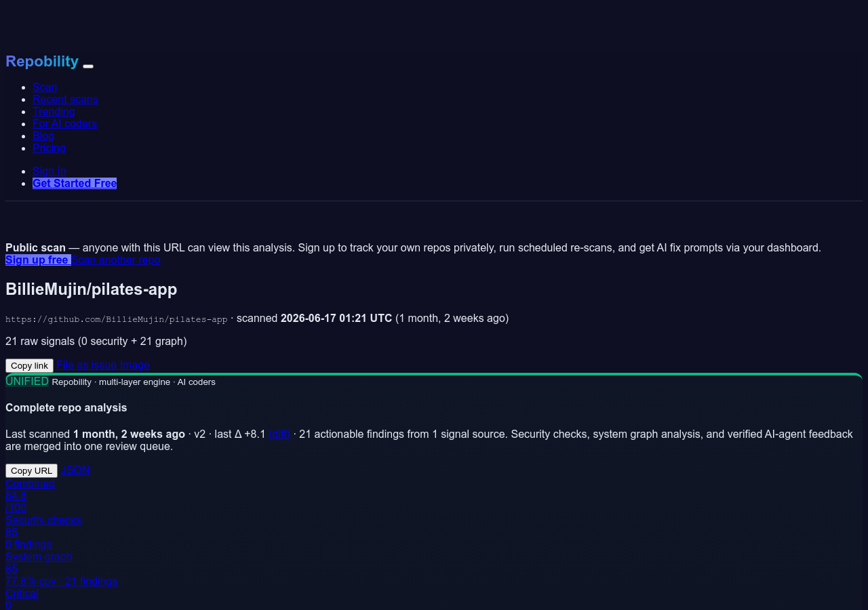
Task: Click the 84.8 combined score value
Action: (x=16, y=495)
